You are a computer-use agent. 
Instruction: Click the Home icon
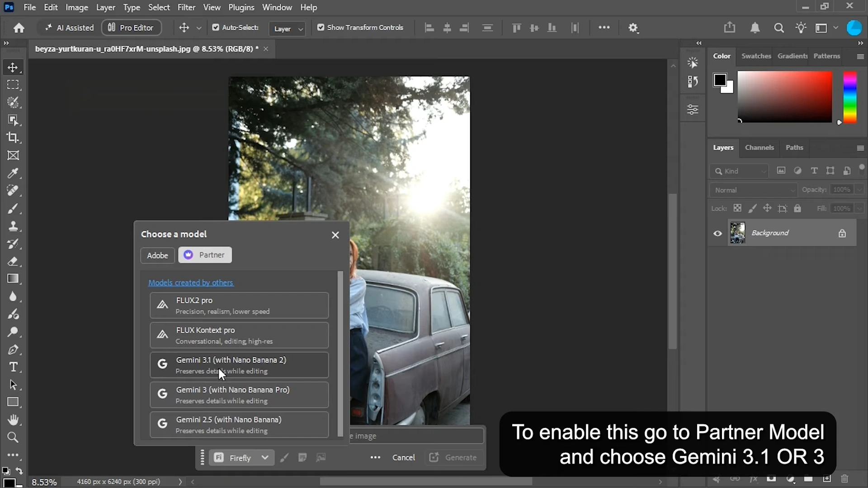(19, 28)
